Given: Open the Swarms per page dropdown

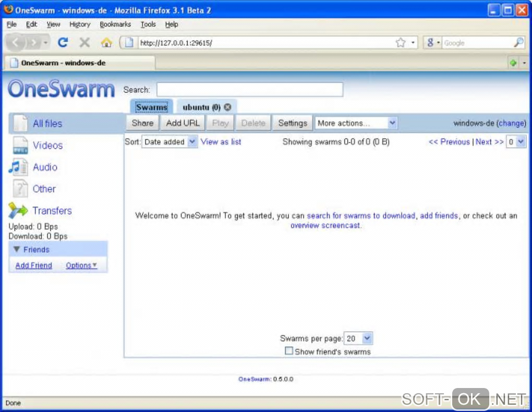Looking at the screenshot, I should 358,338.
